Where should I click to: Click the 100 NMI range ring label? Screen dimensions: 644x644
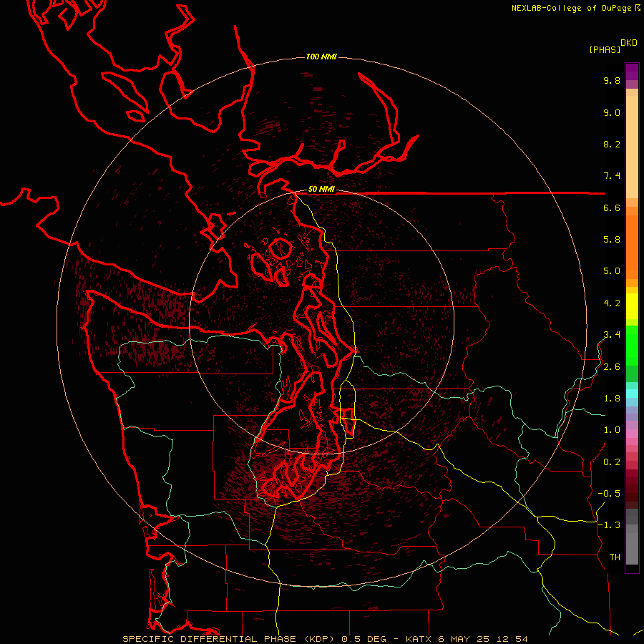[321, 57]
